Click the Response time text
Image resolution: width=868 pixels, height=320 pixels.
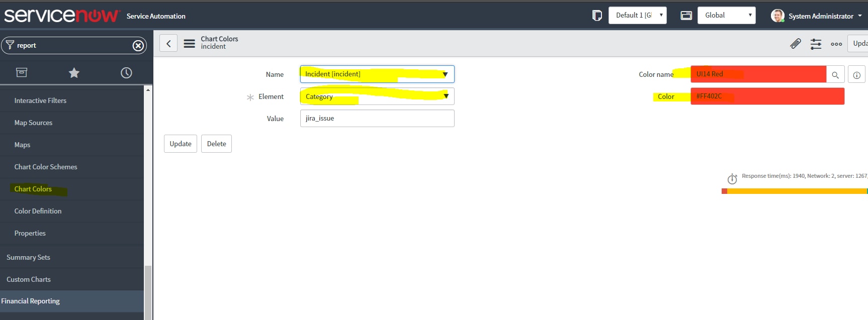(x=805, y=176)
